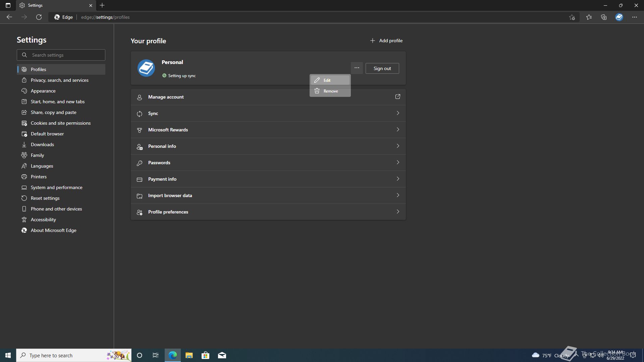This screenshot has width=644, height=362.
Task: Open Cookies and site permissions
Action: click(61, 123)
